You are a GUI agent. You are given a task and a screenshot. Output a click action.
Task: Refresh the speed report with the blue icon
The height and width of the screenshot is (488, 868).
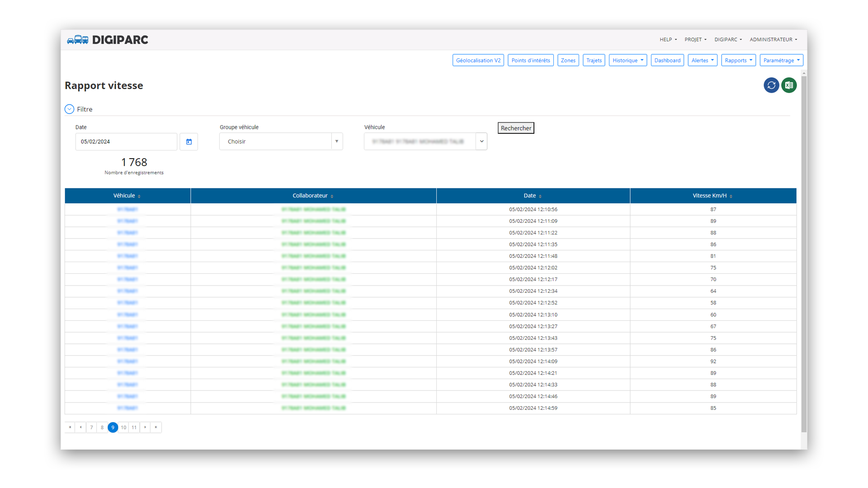771,85
